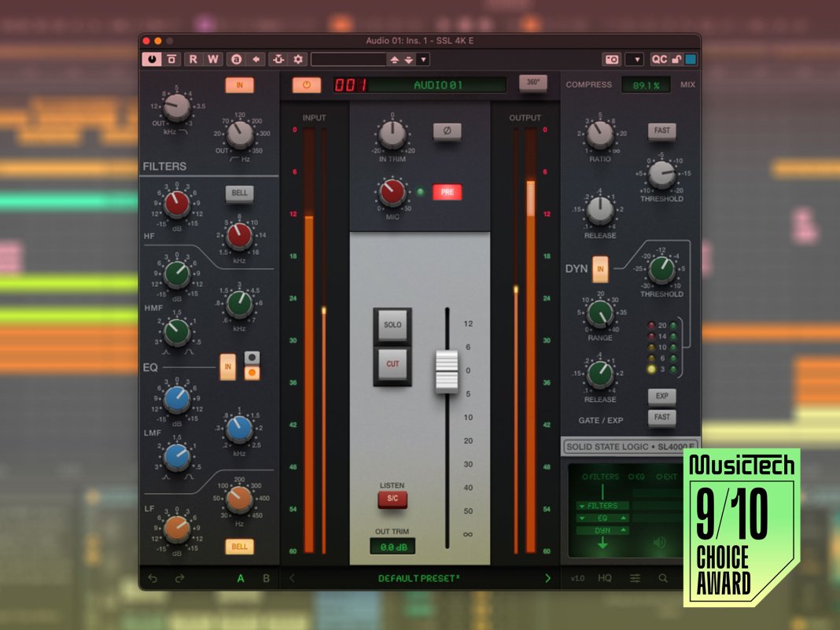The width and height of the screenshot is (840, 630).
Task: Click the 360° view icon
Action: pyautogui.click(x=533, y=84)
